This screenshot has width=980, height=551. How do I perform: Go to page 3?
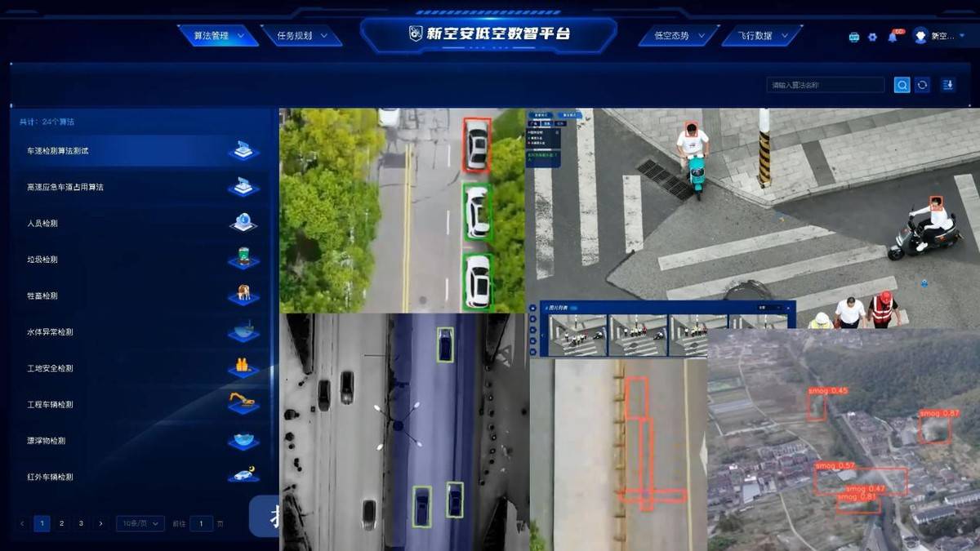pyautogui.click(x=81, y=523)
